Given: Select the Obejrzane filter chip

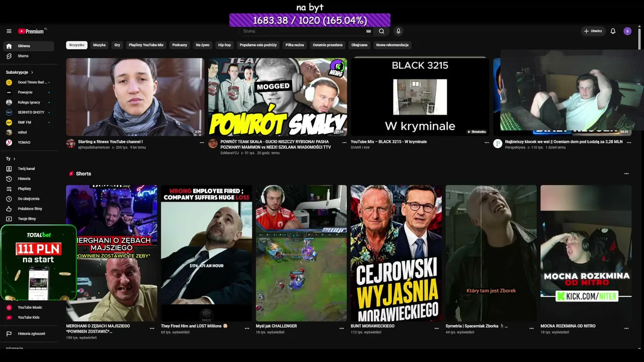Looking at the screenshot, I should pyautogui.click(x=359, y=45).
